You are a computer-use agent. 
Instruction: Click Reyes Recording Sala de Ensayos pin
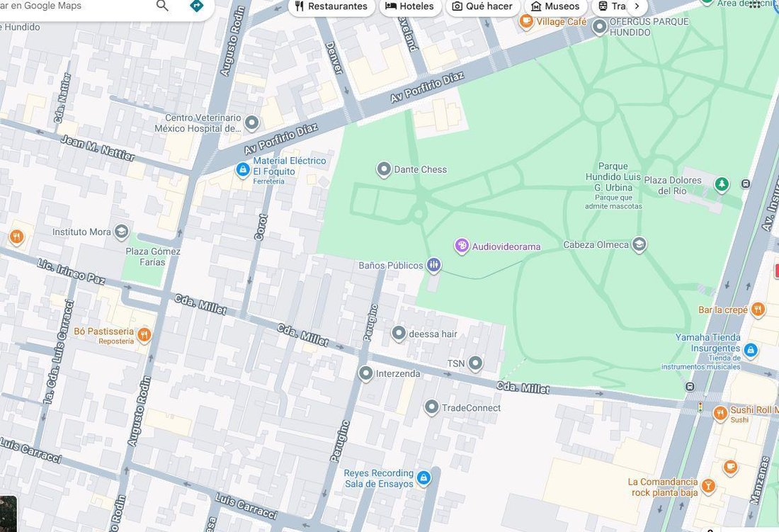(x=423, y=478)
